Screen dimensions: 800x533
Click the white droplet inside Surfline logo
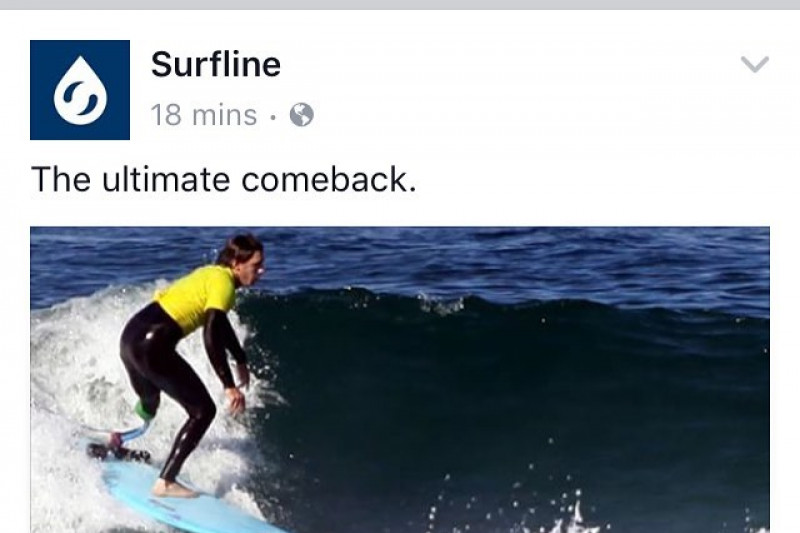point(81,91)
